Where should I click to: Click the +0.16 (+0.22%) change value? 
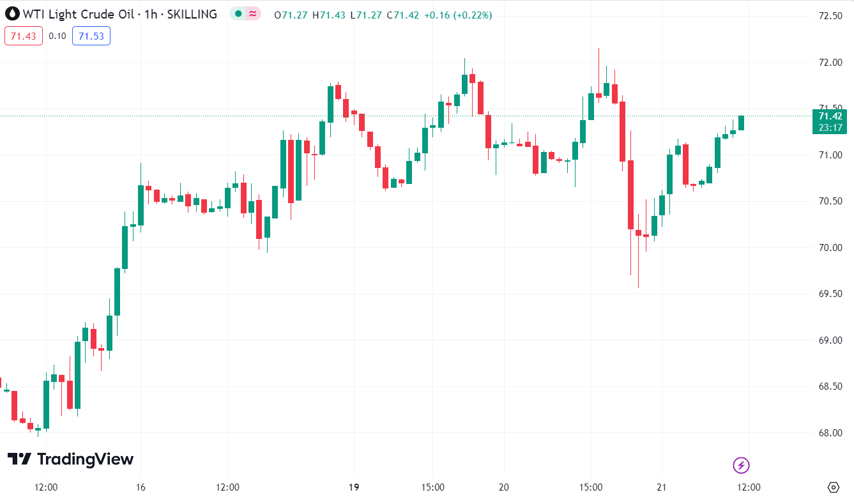coord(458,15)
